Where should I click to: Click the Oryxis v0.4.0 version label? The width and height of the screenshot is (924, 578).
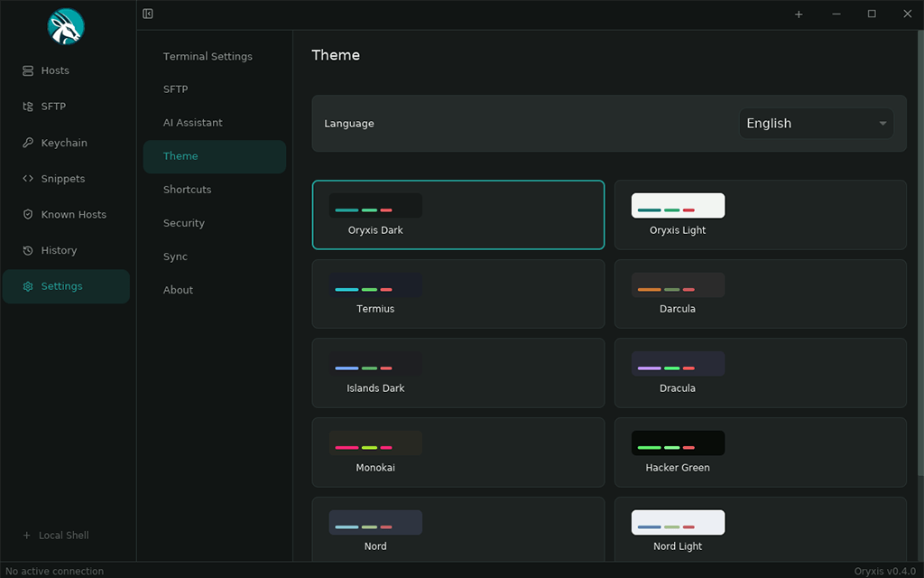tap(885, 570)
